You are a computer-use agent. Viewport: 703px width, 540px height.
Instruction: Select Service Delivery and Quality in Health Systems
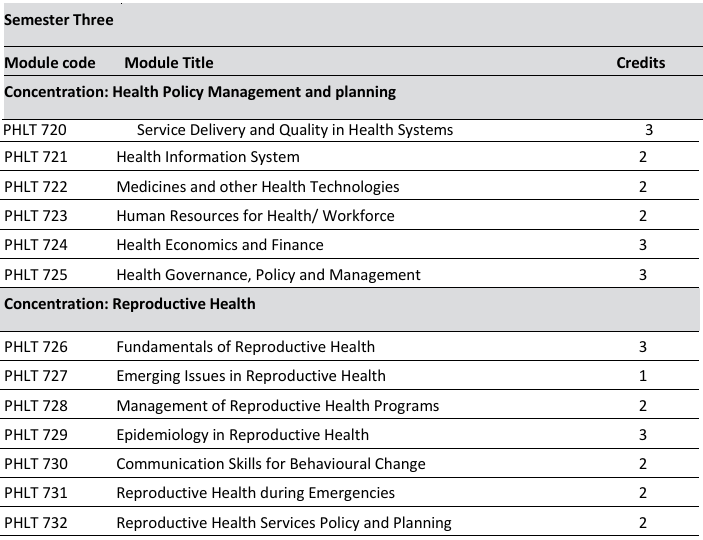pyautogui.click(x=294, y=129)
